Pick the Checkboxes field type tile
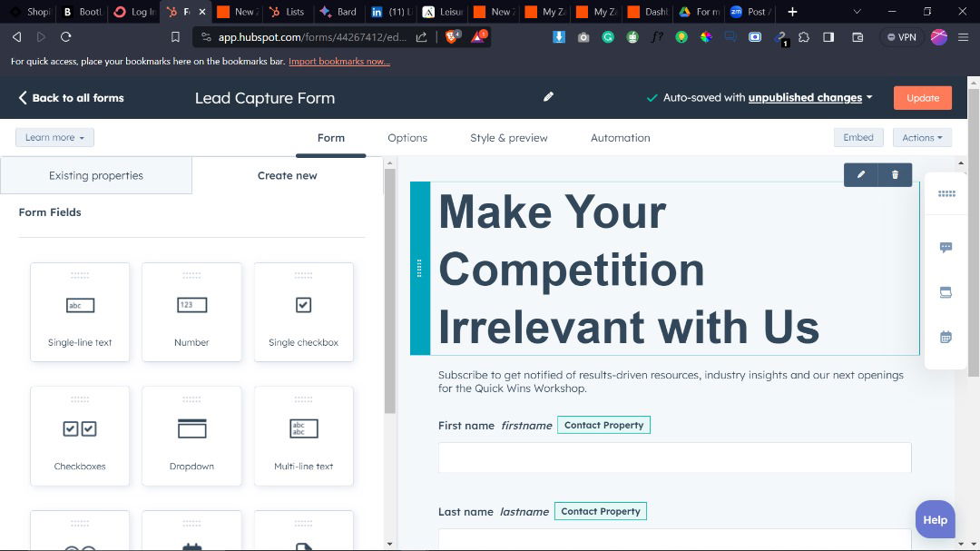Viewport: 980px width, 551px height. point(80,435)
